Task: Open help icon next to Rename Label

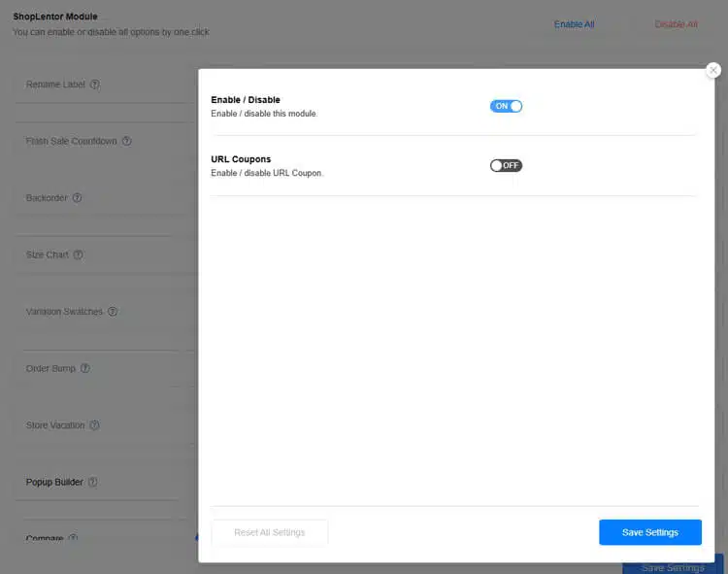Action: pyautogui.click(x=95, y=84)
